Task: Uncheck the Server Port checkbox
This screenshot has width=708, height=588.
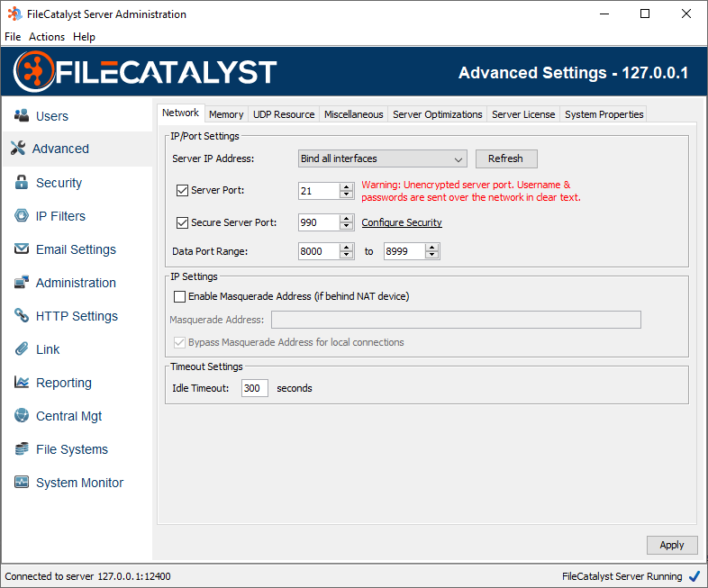Action: coord(182,190)
